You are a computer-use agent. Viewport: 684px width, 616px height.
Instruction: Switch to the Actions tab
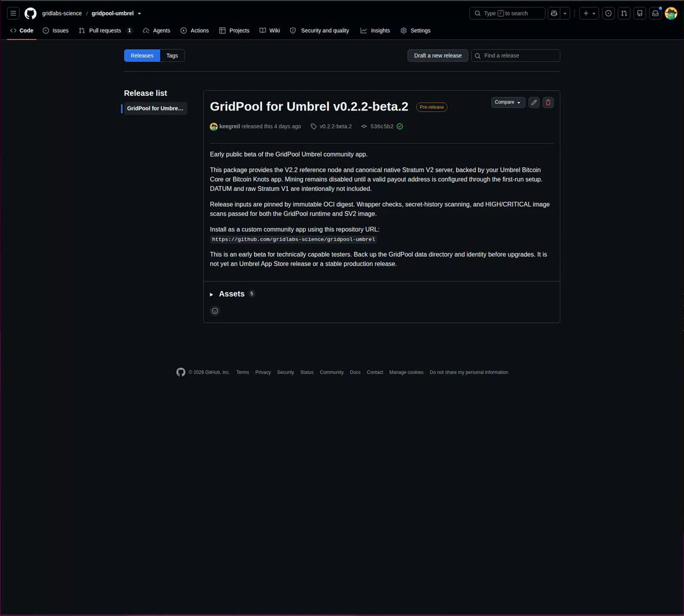(195, 30)
